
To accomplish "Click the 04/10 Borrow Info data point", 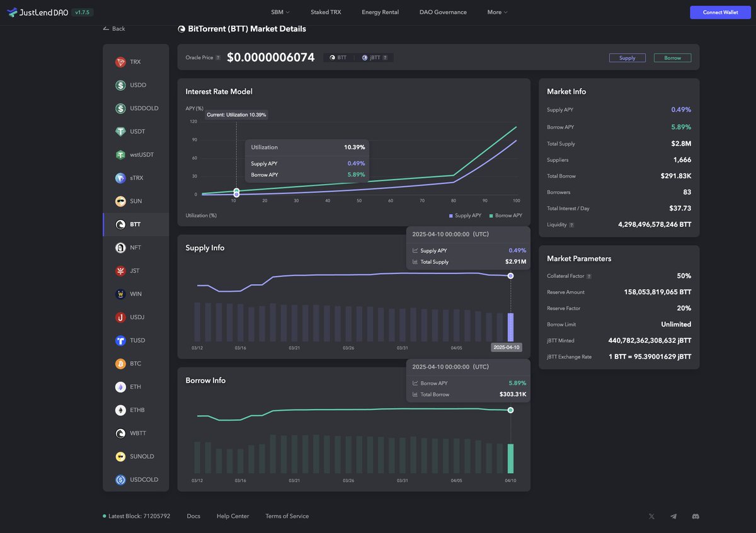I will 510,410.
